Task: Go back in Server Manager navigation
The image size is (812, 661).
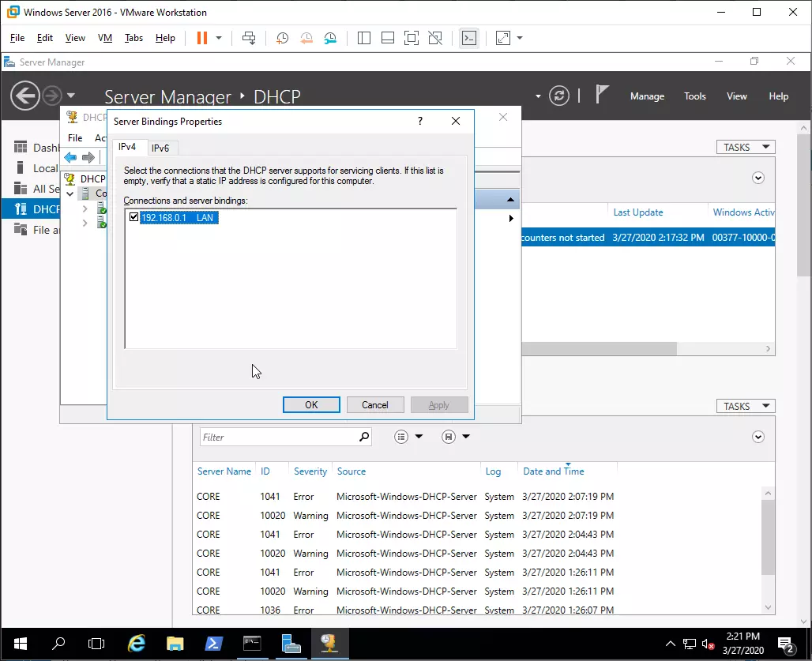Action: point(24,96)
